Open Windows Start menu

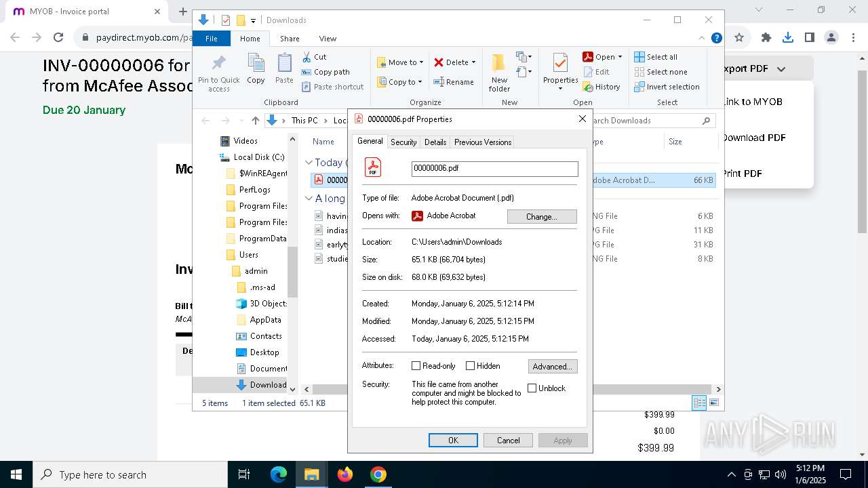point(16,474)
